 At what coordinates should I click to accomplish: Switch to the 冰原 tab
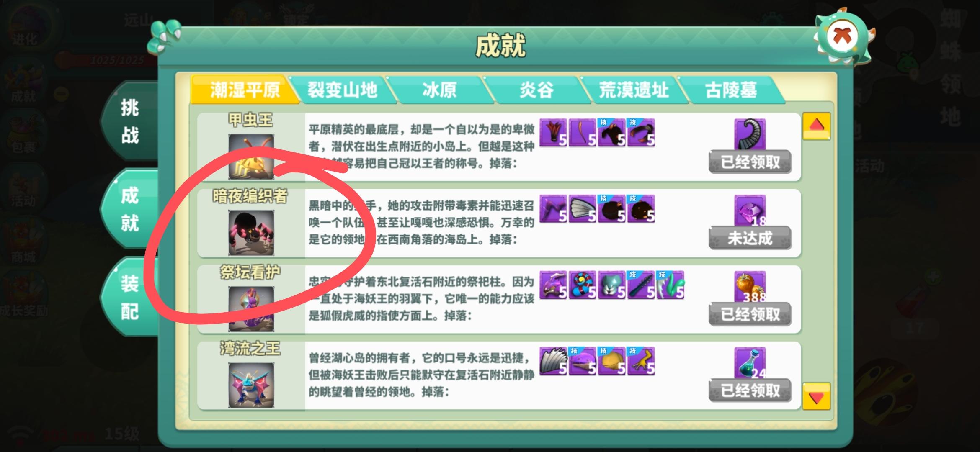point(439,90)
